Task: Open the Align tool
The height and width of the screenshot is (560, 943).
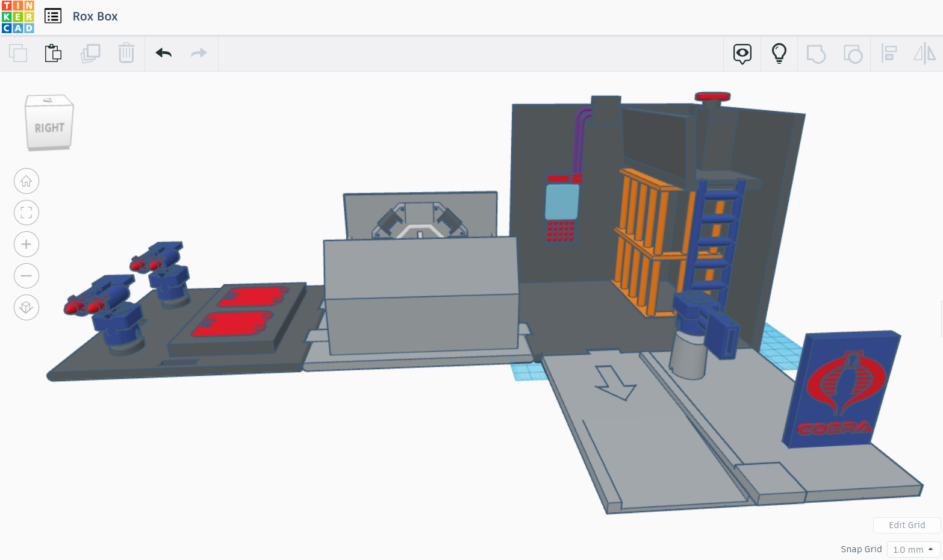Action: (889, 53)
